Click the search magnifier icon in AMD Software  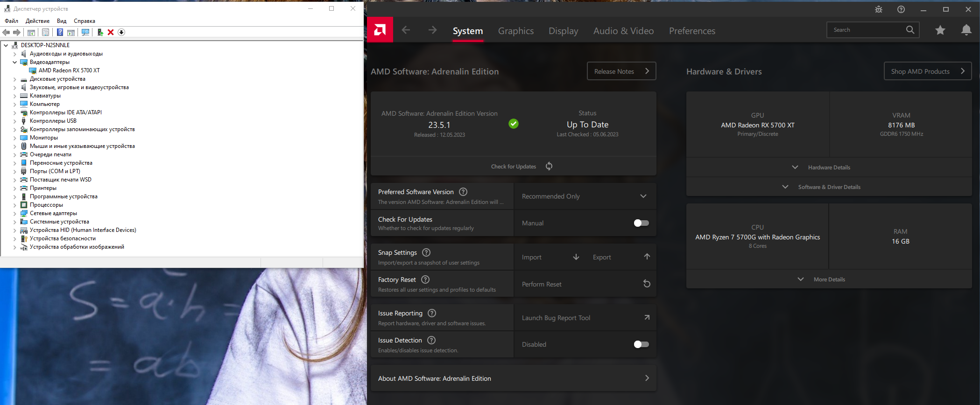click(x=910, y=30)
